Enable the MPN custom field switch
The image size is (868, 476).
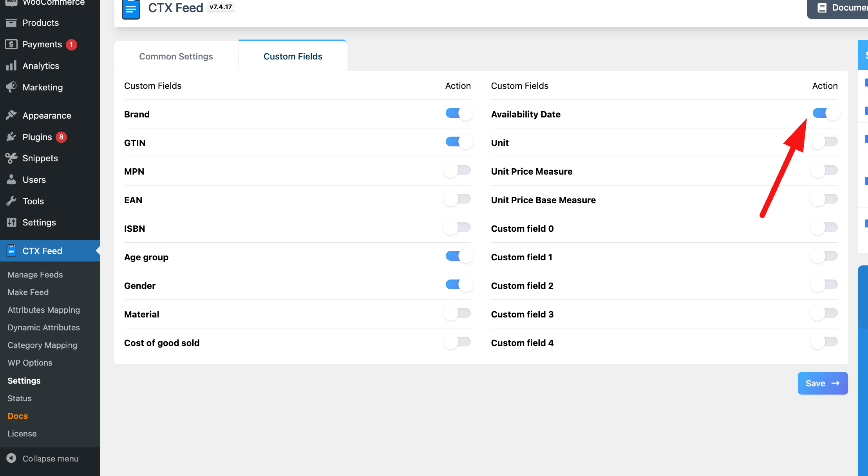coord(458,171)
